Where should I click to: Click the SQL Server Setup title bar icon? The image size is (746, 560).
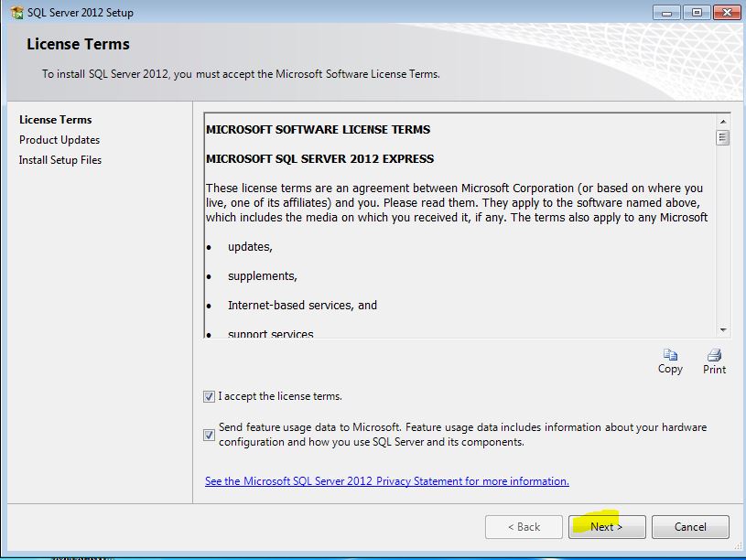pyautogui.click(x=17, y=13)
